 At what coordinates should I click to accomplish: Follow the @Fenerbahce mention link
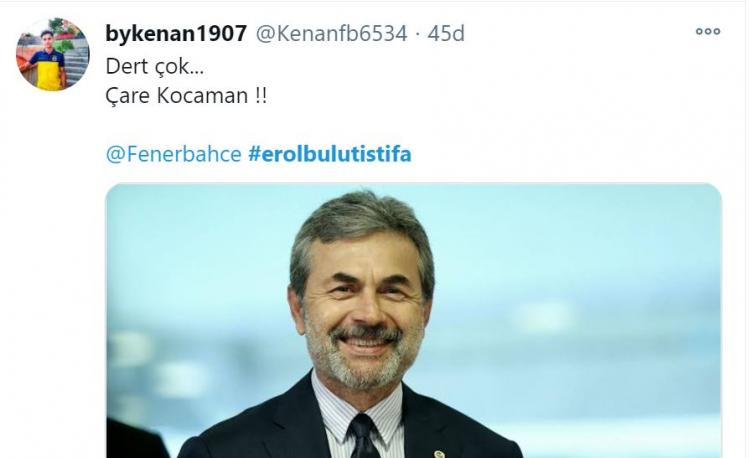coord(174,154)
